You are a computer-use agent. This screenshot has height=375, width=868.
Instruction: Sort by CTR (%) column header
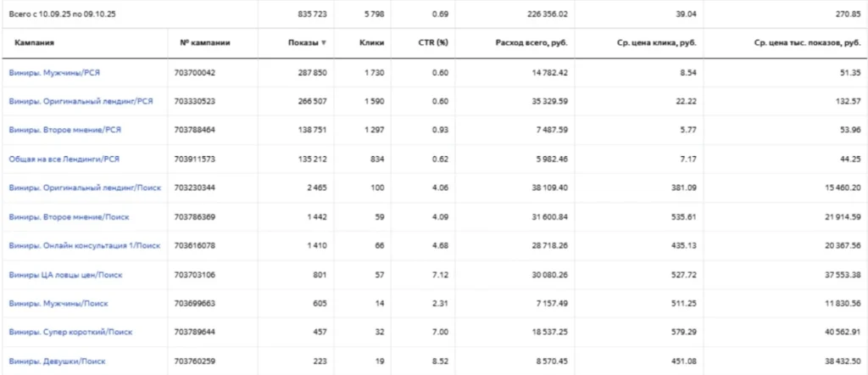433,42
